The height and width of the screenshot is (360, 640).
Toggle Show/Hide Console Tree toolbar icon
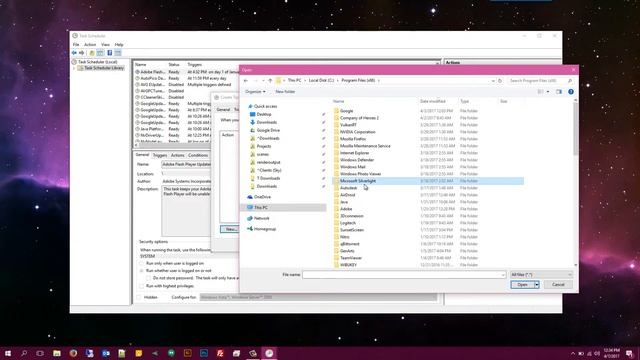(100, 53)
